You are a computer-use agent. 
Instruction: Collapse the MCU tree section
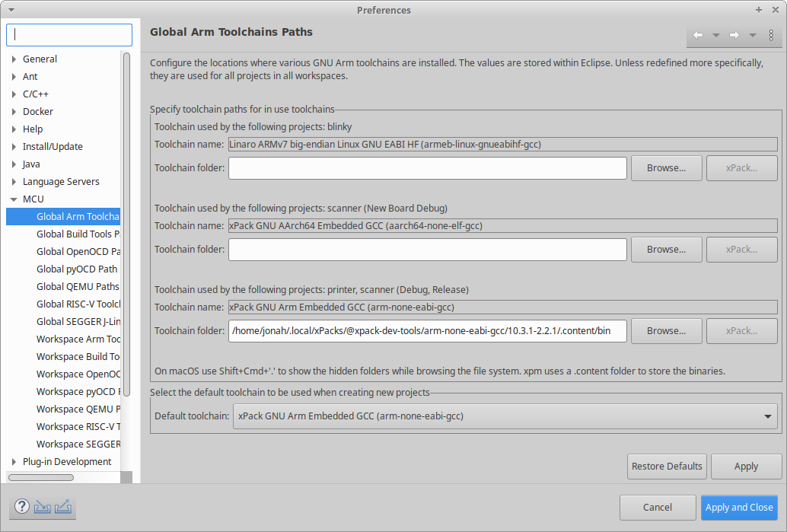coord(14,199)
